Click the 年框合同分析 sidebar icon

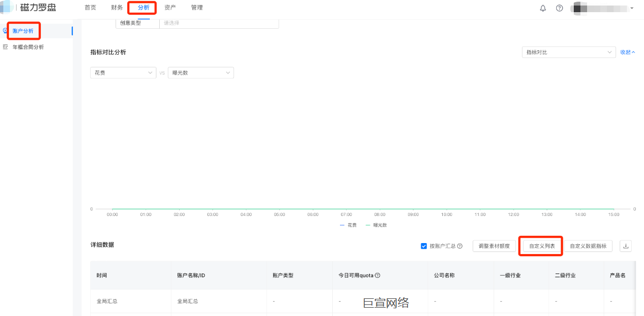coord(6,47)
